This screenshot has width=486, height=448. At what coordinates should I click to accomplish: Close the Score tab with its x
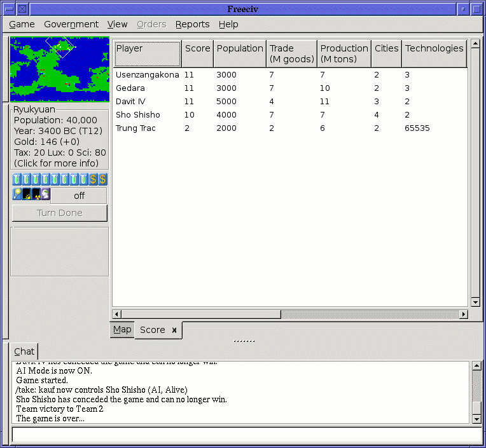coord(174,330)
